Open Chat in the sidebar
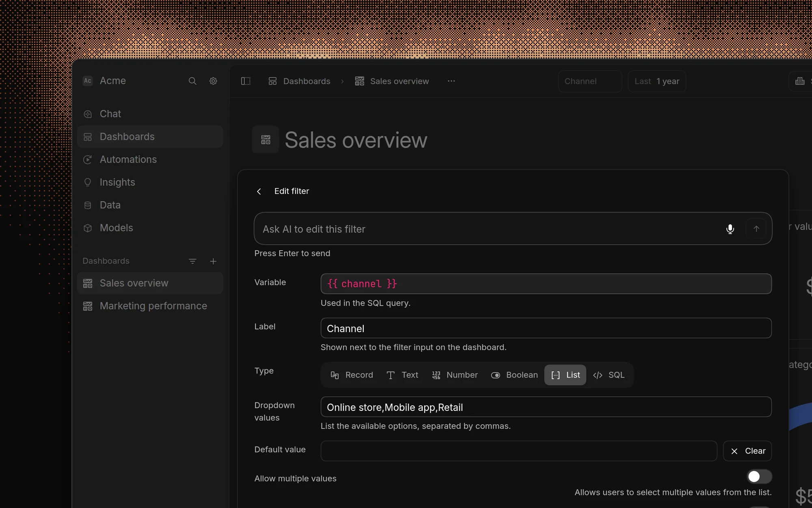Screen dimensions: 812x508 [150, 114]
